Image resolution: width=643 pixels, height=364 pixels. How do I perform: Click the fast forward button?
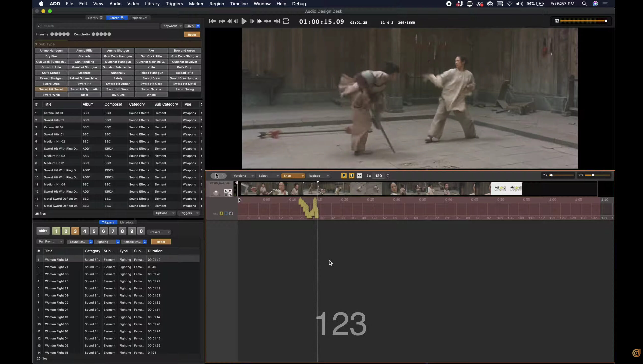click(259, 21)
